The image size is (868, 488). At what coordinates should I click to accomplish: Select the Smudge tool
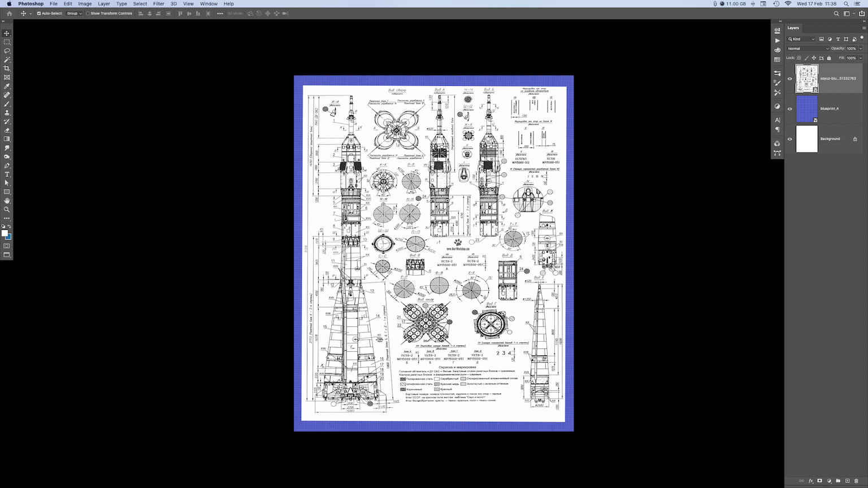point(7,148)
